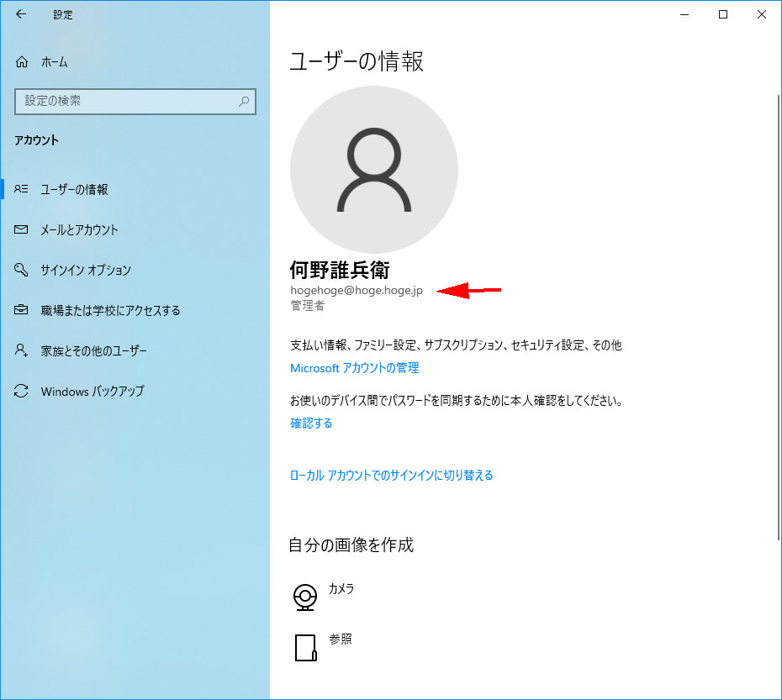Close the 設定 window
The height and width of the screenshot is (700, 782).
tap(761, 14)
